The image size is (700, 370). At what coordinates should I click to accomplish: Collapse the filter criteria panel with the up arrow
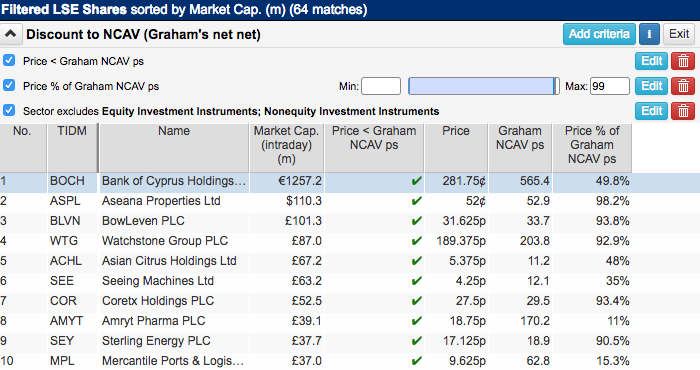pos(11,34)
